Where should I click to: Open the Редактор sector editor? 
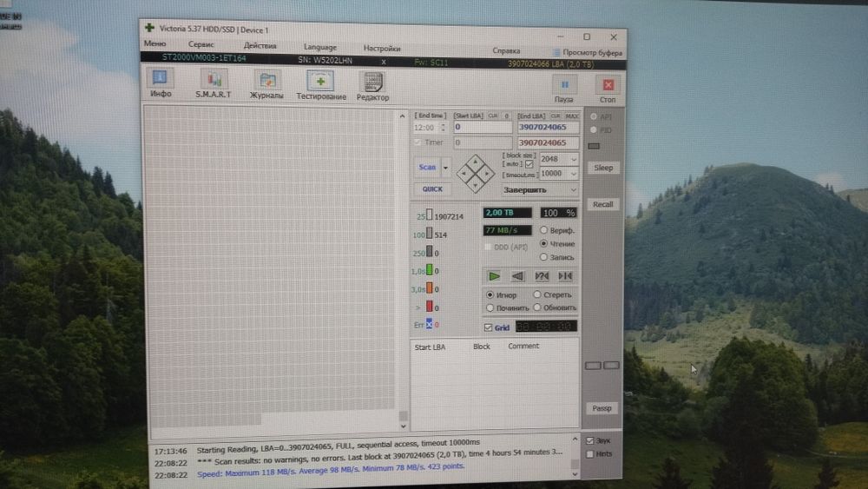click(372, 87)
